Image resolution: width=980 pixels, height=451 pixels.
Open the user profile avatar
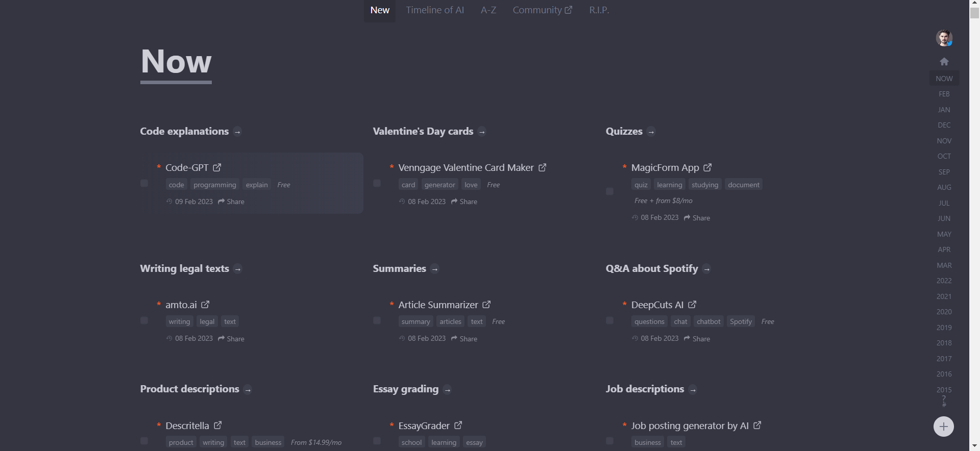pos(944,38)
